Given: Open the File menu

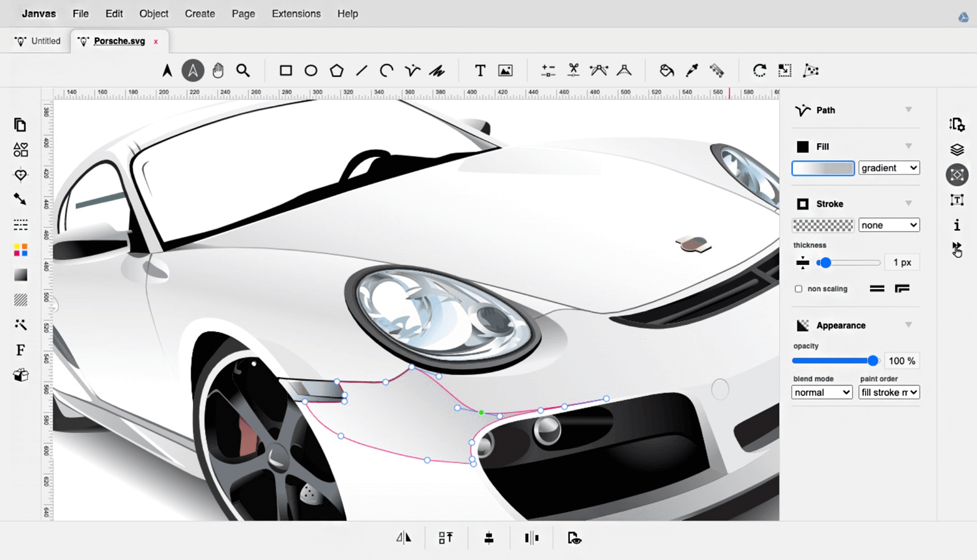Looking at the screenshot, I should (x=81, y=14).
